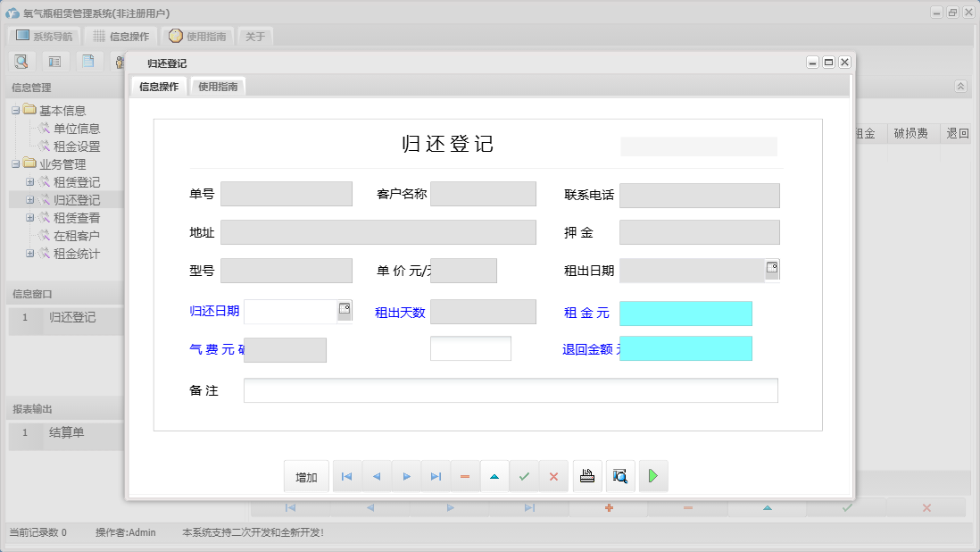This screenshot has width=980, height=552.
Task: Click the print icon in 归还登记 toolbar
Action: coord(587,476)
